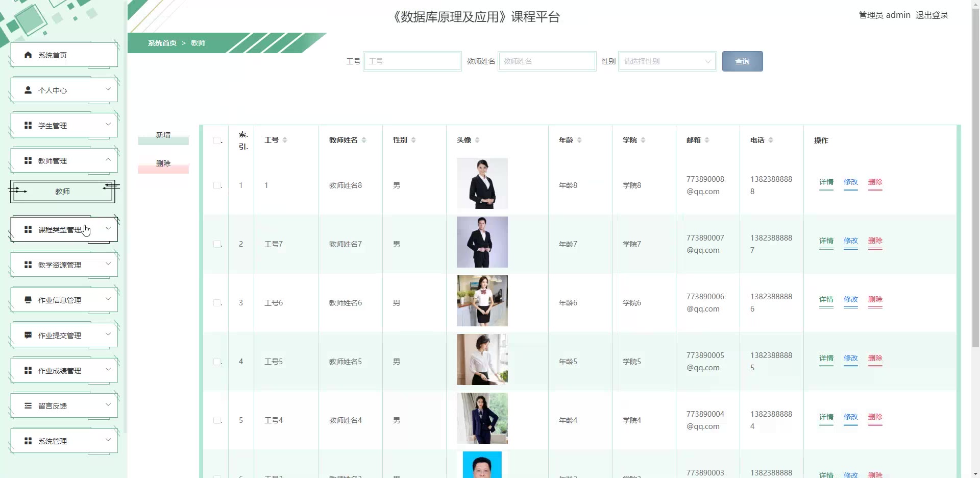Viewport: 980px width, 478px height.
Task: Open 详情 for 教师姓名5
Action: click(826, 358)
